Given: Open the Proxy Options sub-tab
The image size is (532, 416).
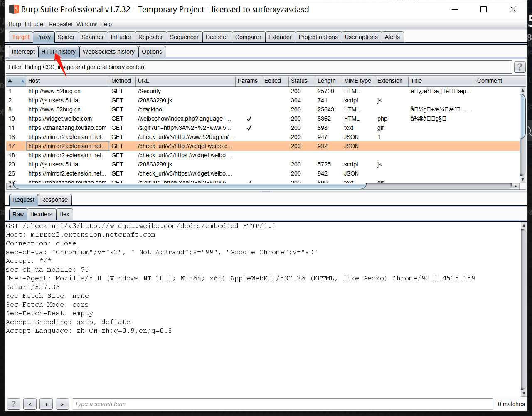Looking at the screenshot, I should coord(152,52).
